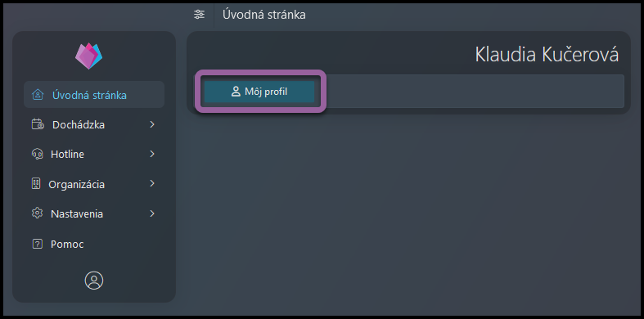Screen dimensions: 644x319
Task: Click the building icon next to Organizácia
Action: [36, 184]
